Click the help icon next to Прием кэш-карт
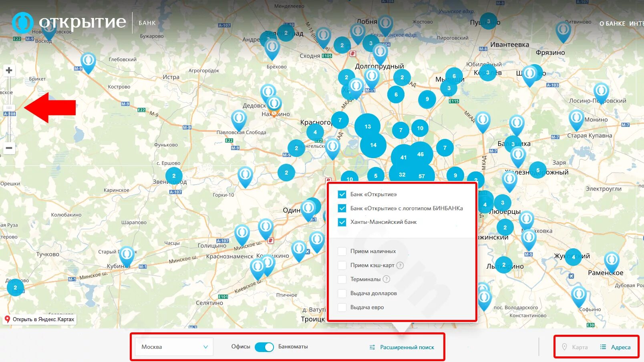644x362 pixels. coord(400,265)
